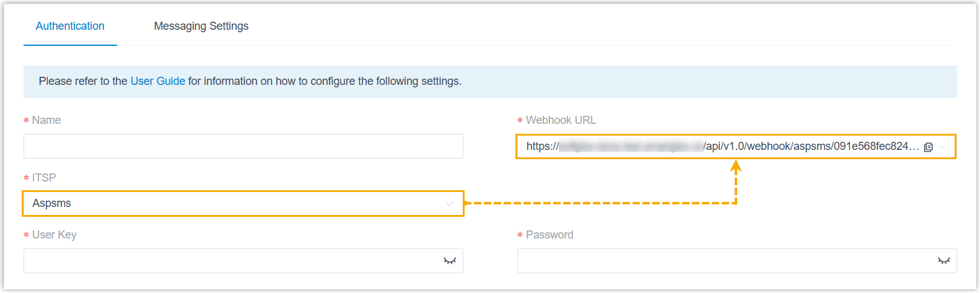Click the webhook path text in Webhook URL

(x=812, y=147)
